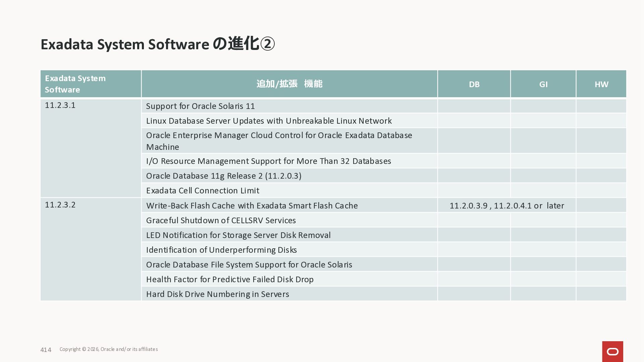
Task: Select the 11.2.3.1 version cell
Action: 60,105
